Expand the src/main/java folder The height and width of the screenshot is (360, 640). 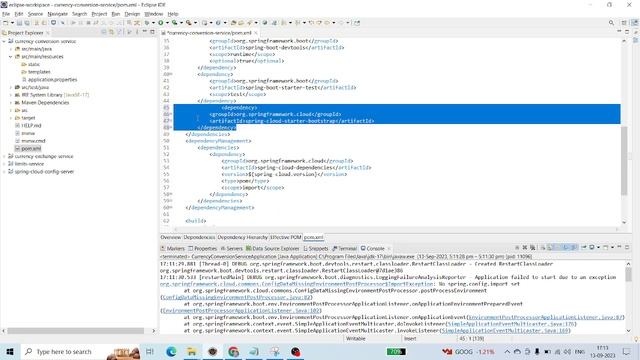11,49
